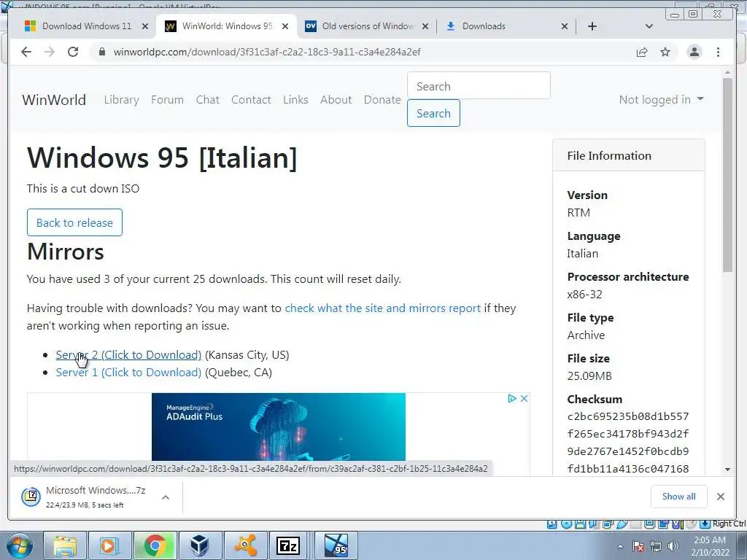
Task: Click the page vertical scrollbar thumb
Action: (x=727, y=175)
